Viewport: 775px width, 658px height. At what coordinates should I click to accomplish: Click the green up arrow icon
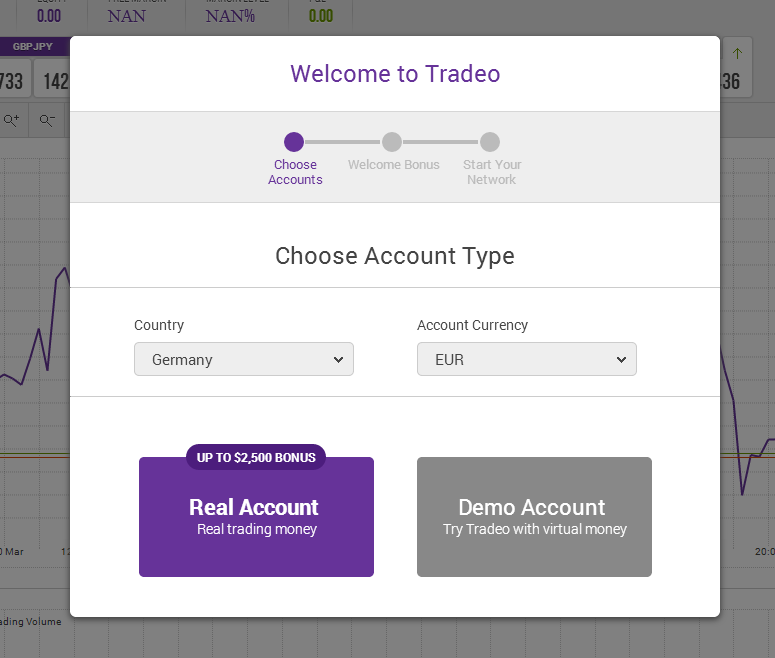[x=738, y=53]
